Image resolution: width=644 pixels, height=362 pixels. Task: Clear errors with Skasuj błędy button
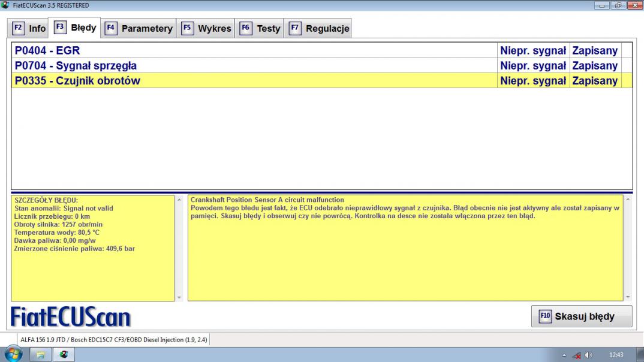(582, 316)
